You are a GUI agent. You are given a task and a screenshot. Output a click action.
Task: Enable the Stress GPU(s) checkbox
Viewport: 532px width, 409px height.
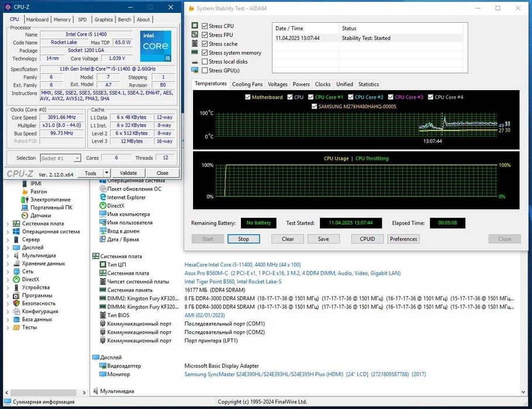(x=205, y=70)
